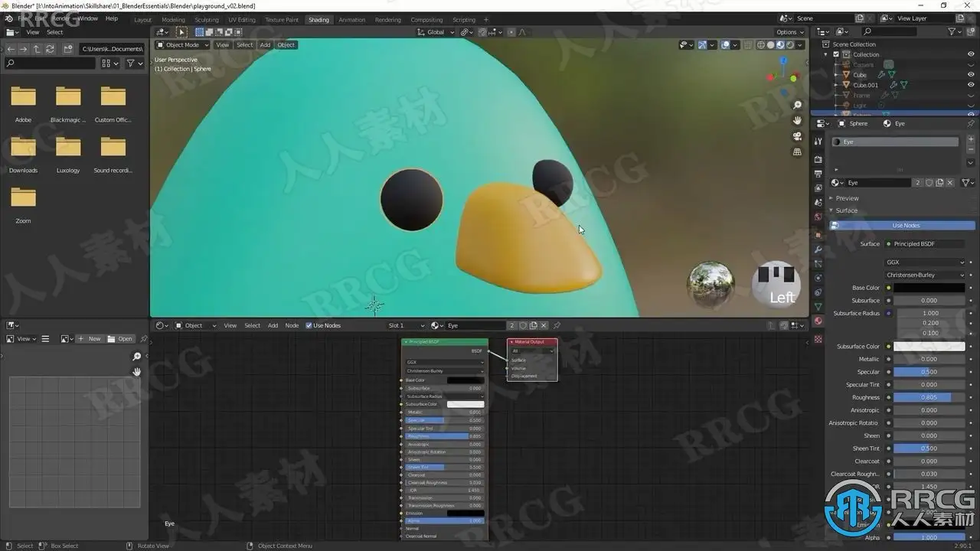980x551 pixels.
Task: Select wireframe viewport shading icon
Action: pyautogui.click(x=760, y=45)
